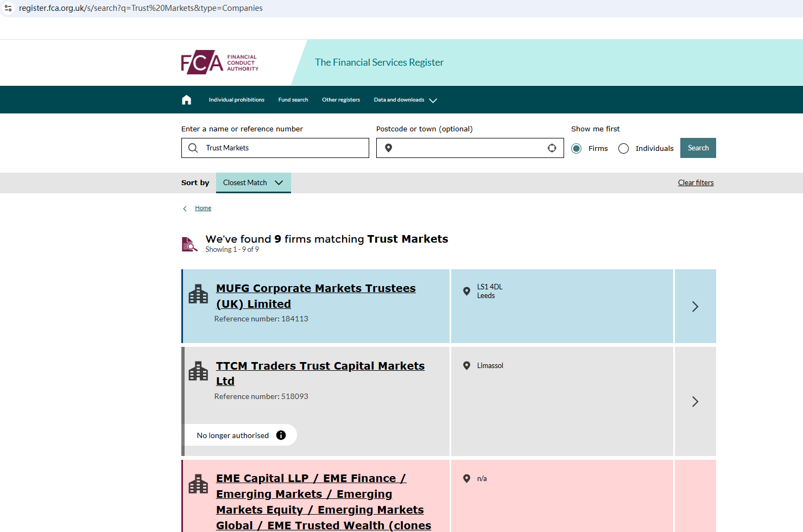This screenshot has height=532, width=803.
Task: Click the location pin beside n/a
Action: [466, 478]
